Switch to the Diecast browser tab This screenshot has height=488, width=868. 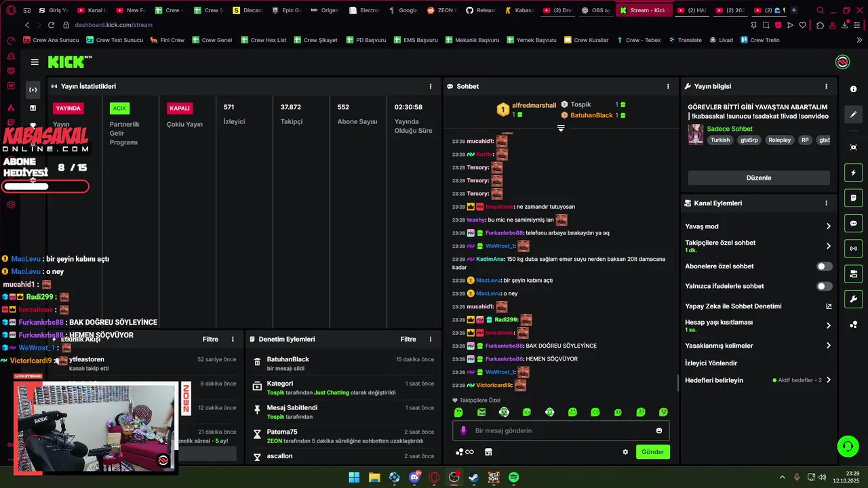247,10
